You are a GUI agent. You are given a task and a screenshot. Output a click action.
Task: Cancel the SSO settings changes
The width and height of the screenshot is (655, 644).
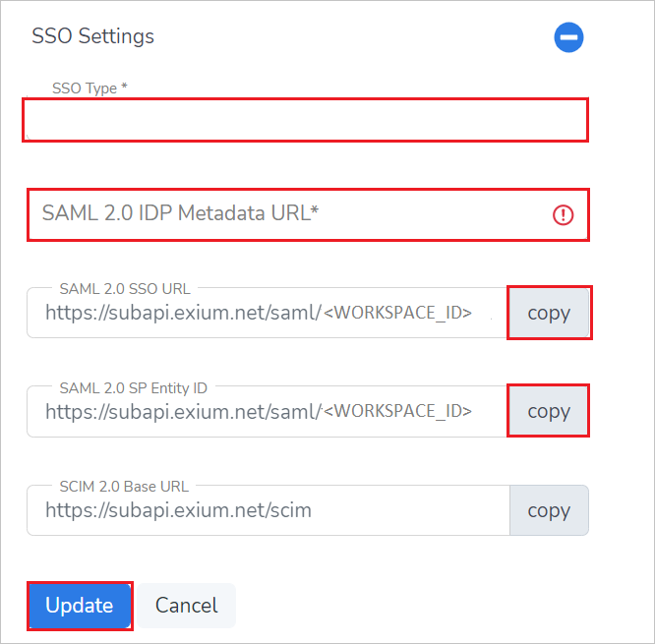pos(186,606)
